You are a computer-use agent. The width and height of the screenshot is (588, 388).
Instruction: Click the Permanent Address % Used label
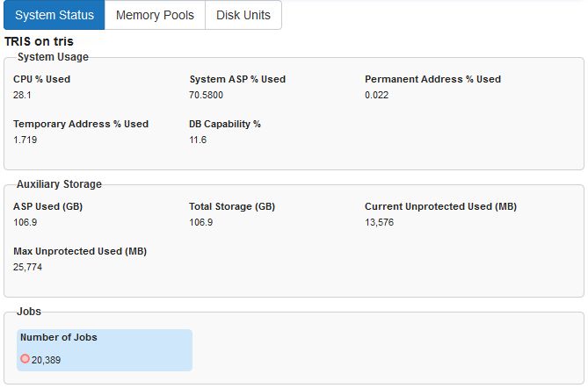pyautogui.click(x=432, y=79)
